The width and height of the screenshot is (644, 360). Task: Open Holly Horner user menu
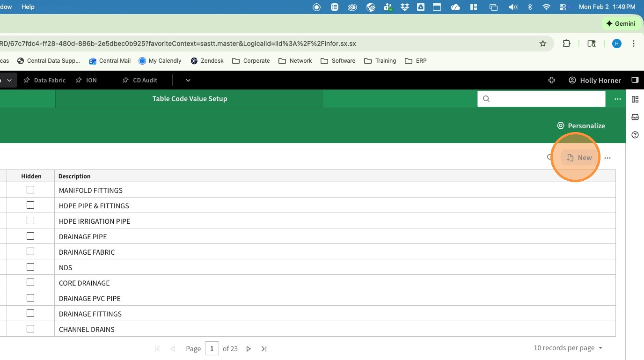595,80
